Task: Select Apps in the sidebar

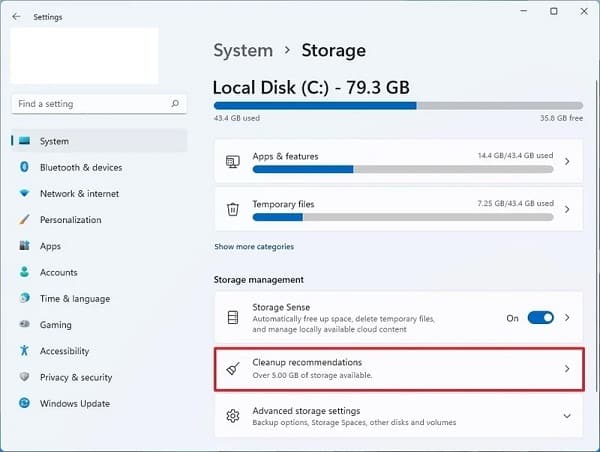Action: point(99,246)
